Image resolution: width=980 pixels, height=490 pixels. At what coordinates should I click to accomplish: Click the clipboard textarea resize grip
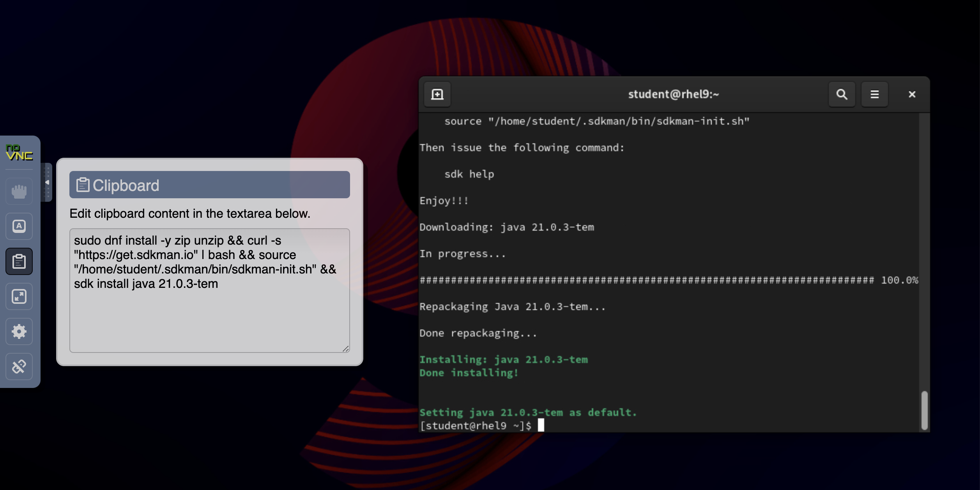pos(346,349)
